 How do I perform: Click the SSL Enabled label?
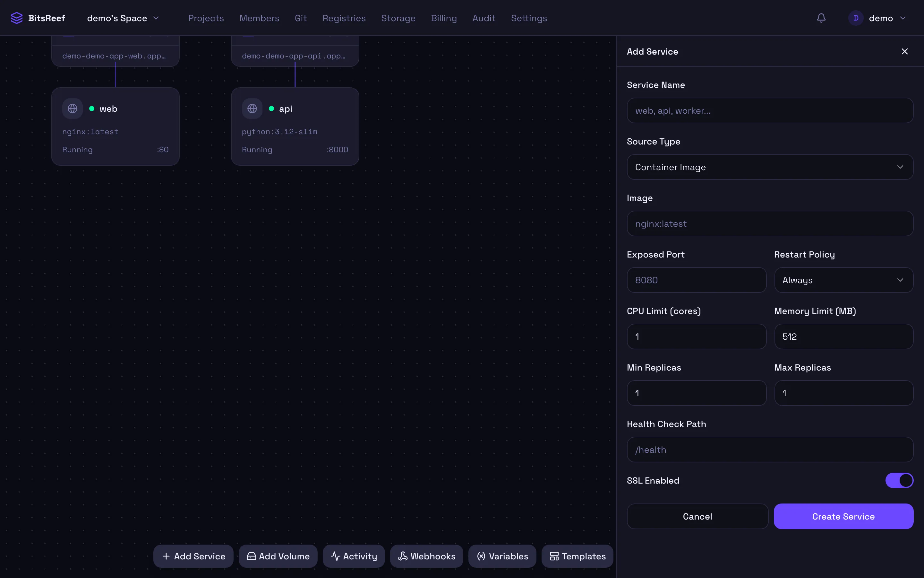[x=653, y=480]
